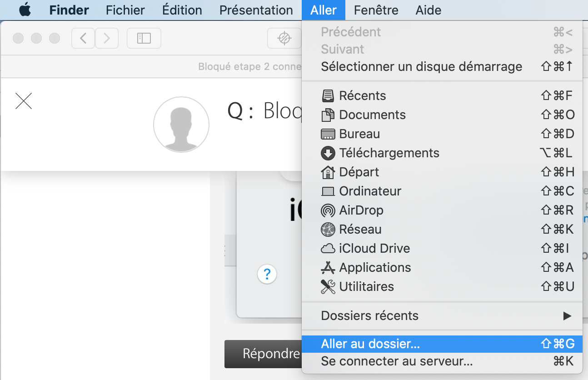Click the Récents drawer icon
The height and width of the screenshot is (380, 588).
click(x=328, y=96)
